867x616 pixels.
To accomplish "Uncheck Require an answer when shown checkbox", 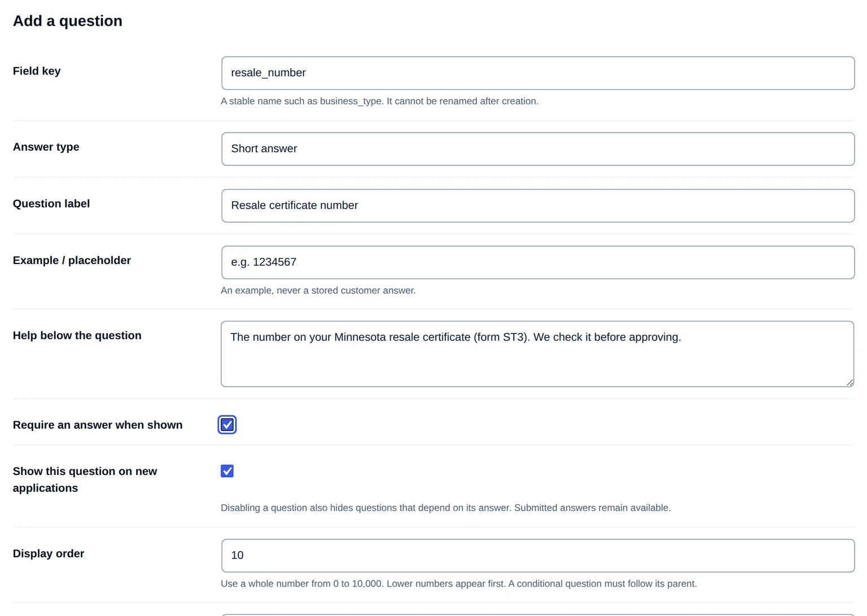I will 227,425.
